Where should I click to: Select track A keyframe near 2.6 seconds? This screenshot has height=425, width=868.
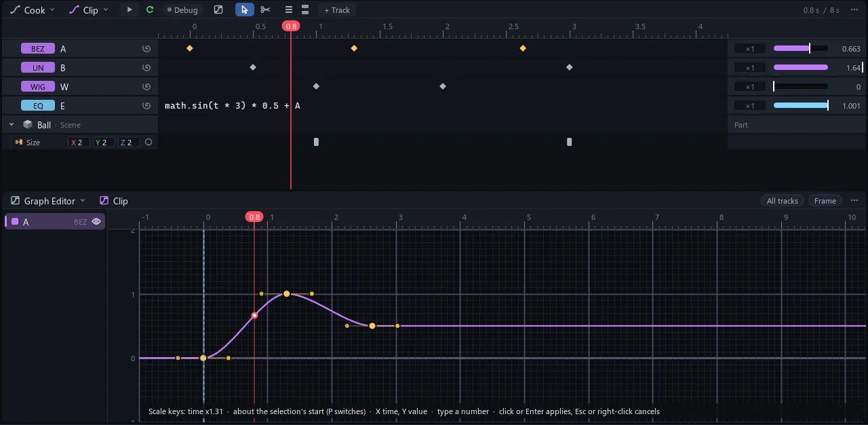(523, 48)
